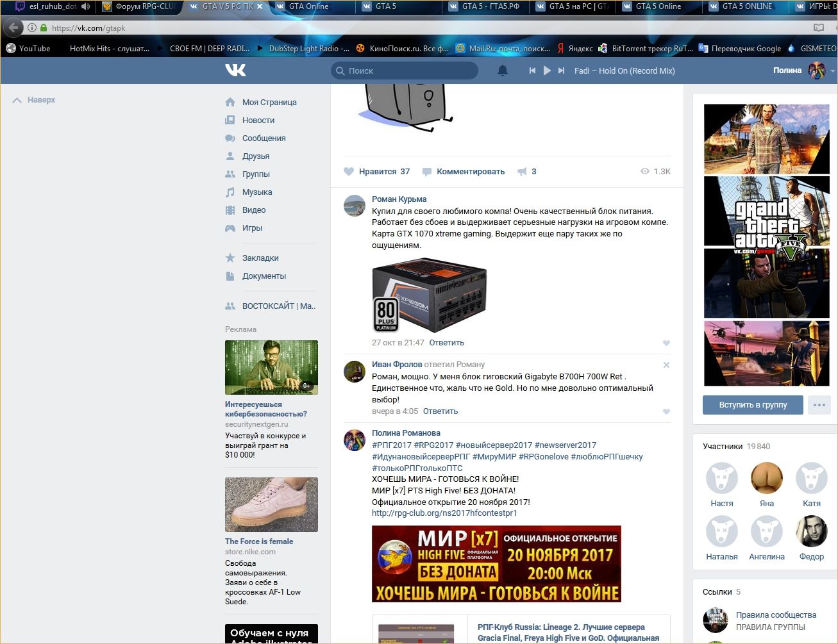Image resolution: width=838 pixels, height=644 pixels.
Task: Open the three-dots group actions menu
Action: tap(819, 405)
